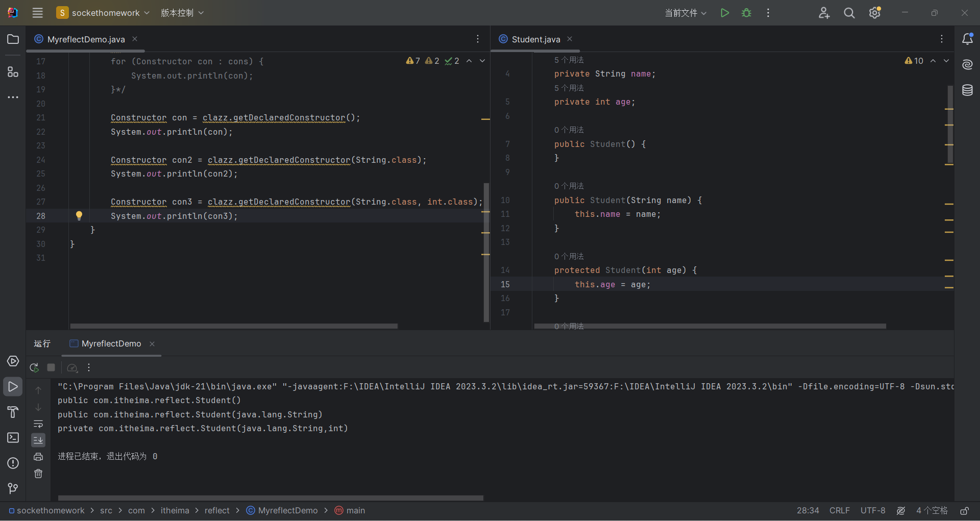Open the Structure tool window

pyautogui.click(x=13, y=72)
